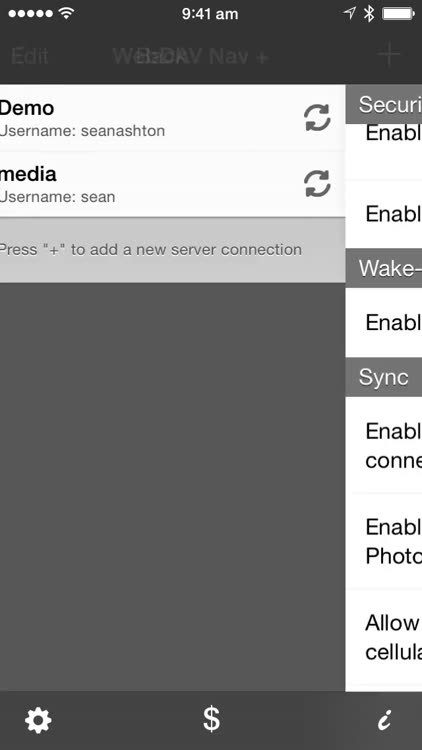Select the Allow cellula... option
Screen dimensions: 422x750
point(384,637)
